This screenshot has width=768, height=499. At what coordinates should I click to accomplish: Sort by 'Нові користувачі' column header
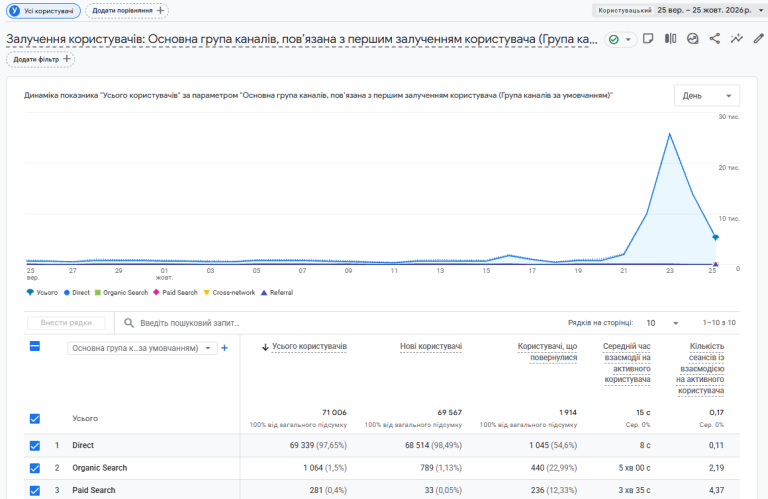tap(431, 346)
